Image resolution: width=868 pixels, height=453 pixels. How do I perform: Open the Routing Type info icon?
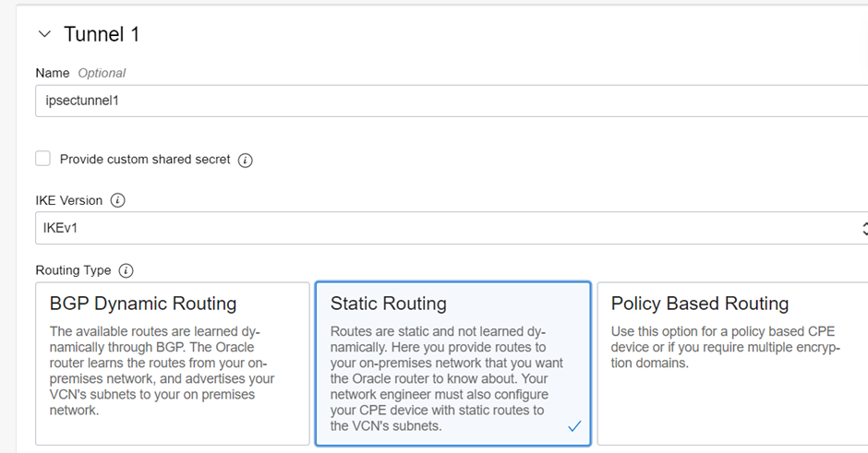(x=127, y=270)
